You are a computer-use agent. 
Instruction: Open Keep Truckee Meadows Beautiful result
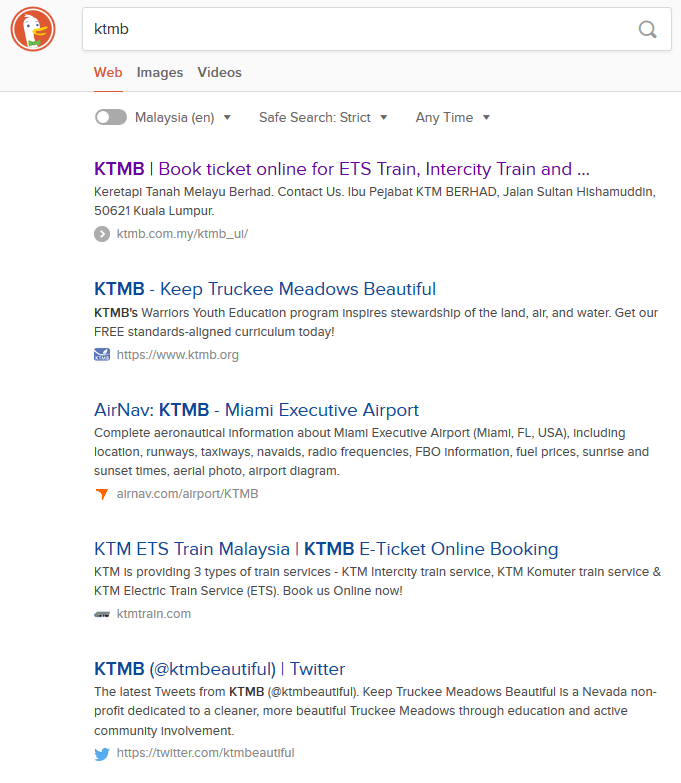[x=265, y=289]
